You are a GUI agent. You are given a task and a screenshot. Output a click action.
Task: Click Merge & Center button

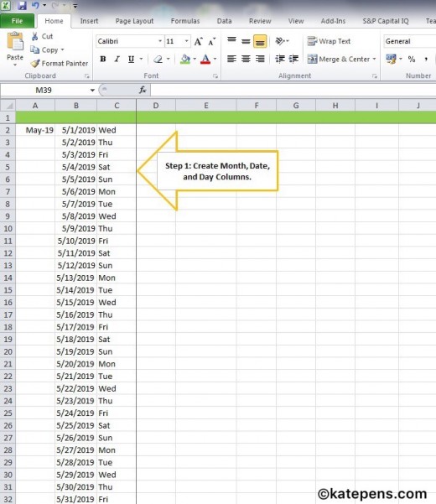339,60
